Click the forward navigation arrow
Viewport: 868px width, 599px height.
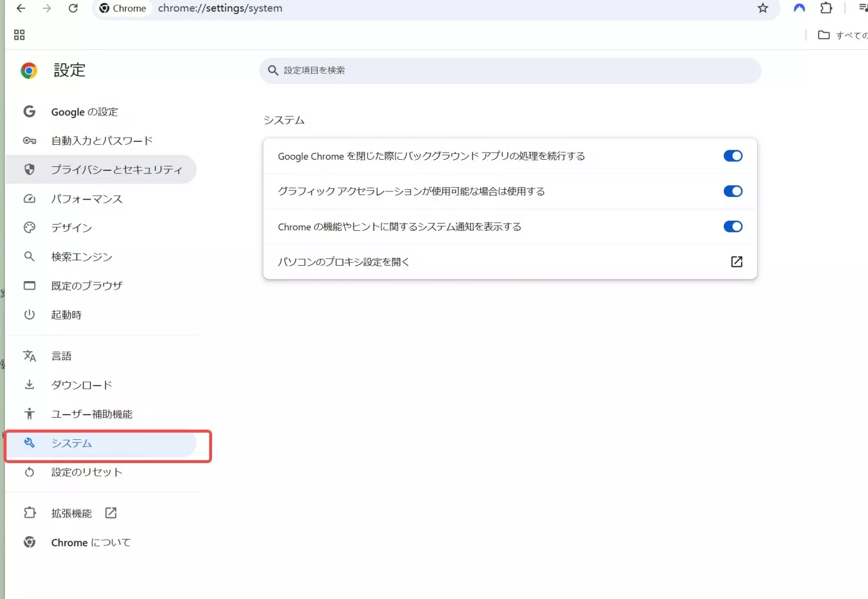(47, 8)
